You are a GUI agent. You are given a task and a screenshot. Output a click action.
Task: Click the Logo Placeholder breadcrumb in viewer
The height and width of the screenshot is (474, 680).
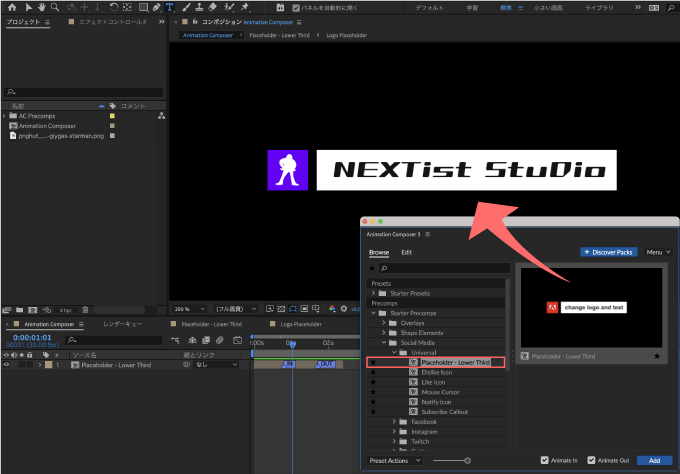coord(347,35)
